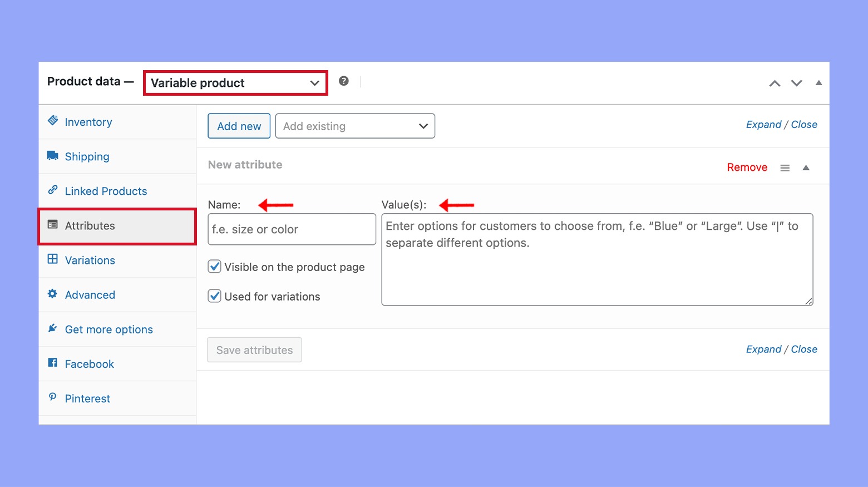Click the top Expand link
868x487 pixels.
(x=763, y=124)
